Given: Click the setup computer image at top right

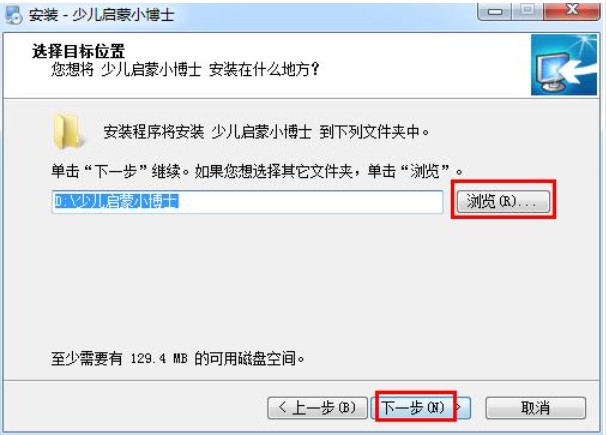Looking at the screenshot, I should tap(564, 65).
